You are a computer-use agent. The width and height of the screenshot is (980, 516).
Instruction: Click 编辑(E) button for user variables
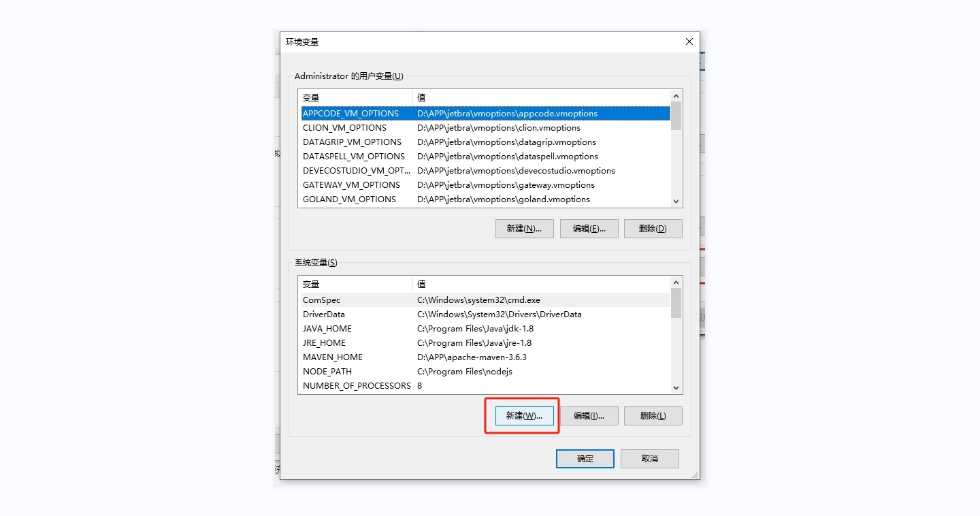pyautogui.click(x=589, y=229)
